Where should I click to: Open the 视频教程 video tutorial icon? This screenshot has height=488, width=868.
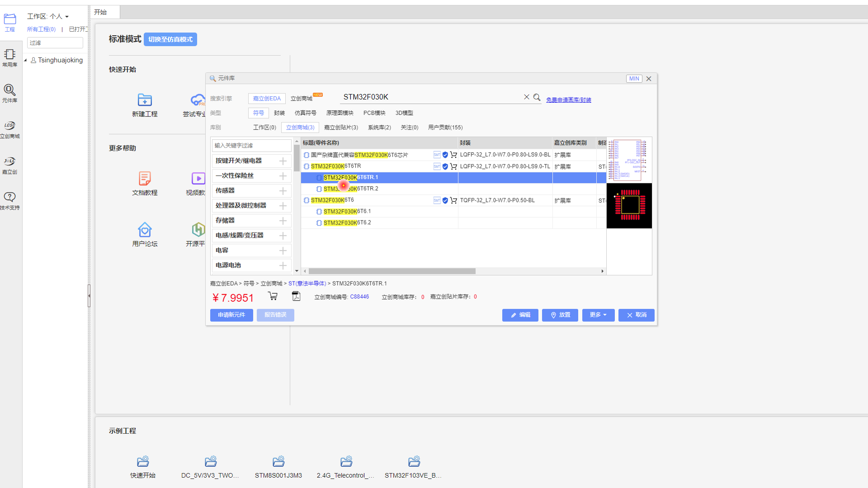point(198,178)
